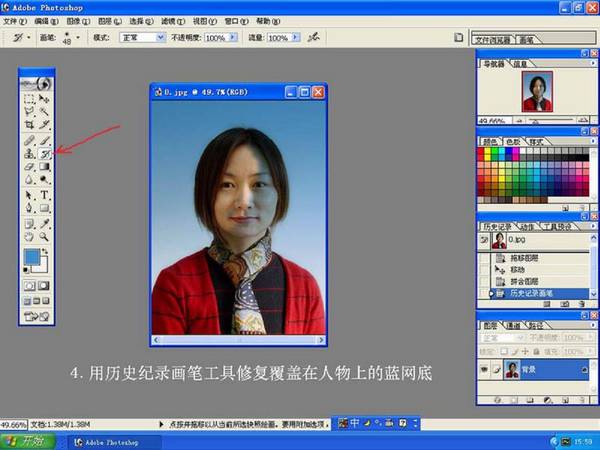Select the Healing Brush tool

click(x=29, y=140)
